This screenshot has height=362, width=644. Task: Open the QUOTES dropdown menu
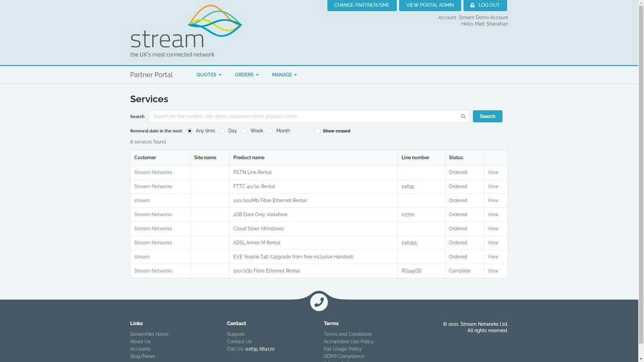tap(209, 75)
